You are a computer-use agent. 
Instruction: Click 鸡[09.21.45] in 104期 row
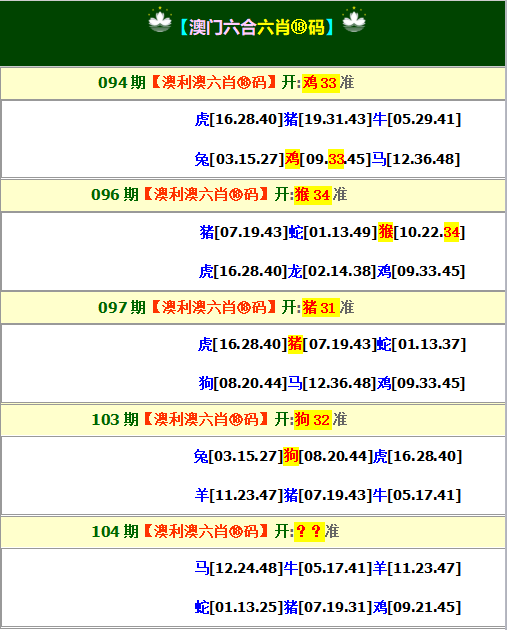point(417,607)
